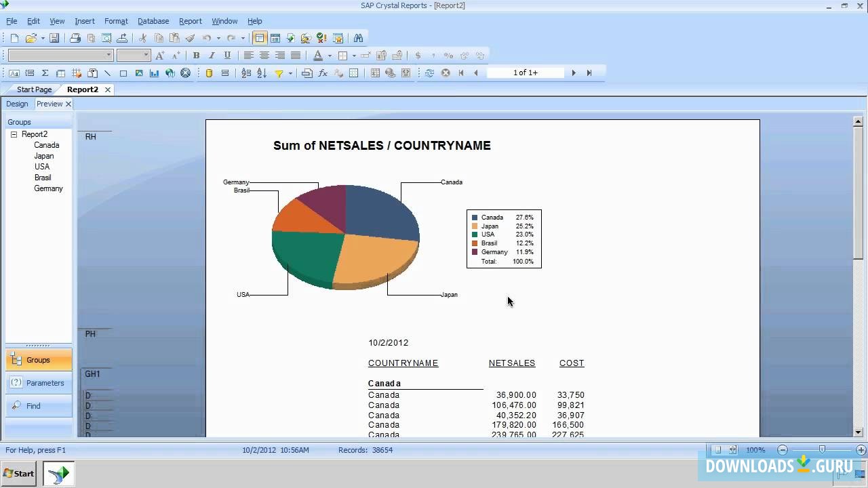The height and width of the screenshot is (488, 868).
Task: Select Japan in the Groups tree
Action: [x=43, y=156]
